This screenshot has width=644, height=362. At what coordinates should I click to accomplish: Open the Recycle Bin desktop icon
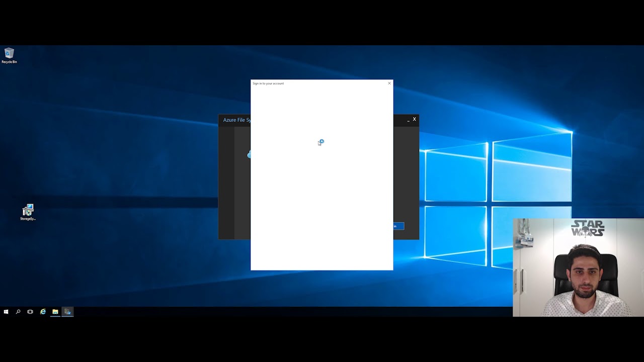(9, 55)
